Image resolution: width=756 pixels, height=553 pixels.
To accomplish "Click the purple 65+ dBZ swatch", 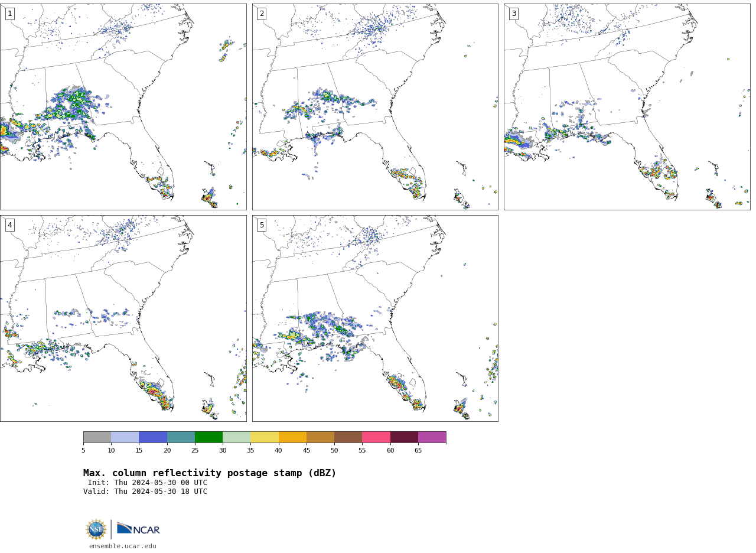I will 432,437.
